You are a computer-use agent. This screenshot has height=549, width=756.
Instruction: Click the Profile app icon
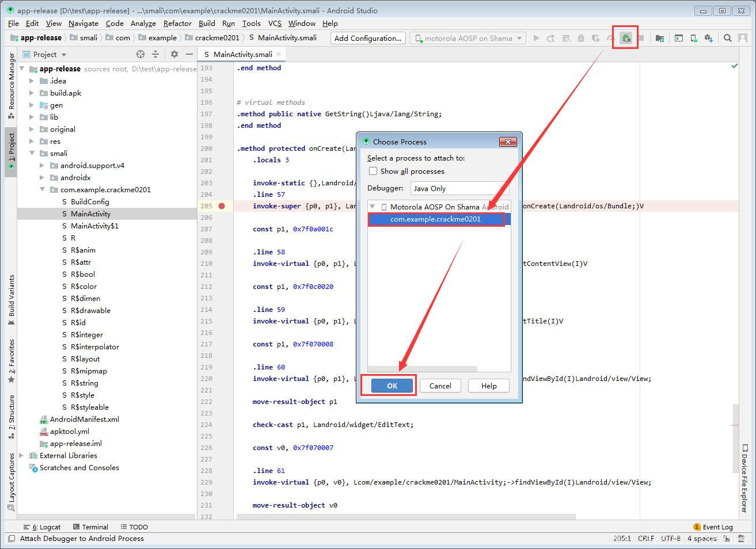pyautogui.click(x=610, y=38)
